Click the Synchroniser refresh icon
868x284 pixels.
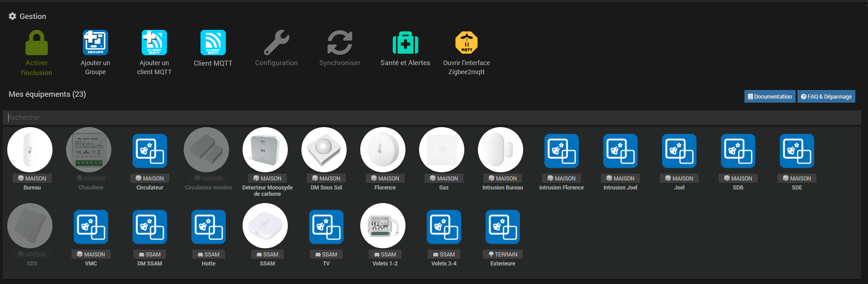coord(340,43)
